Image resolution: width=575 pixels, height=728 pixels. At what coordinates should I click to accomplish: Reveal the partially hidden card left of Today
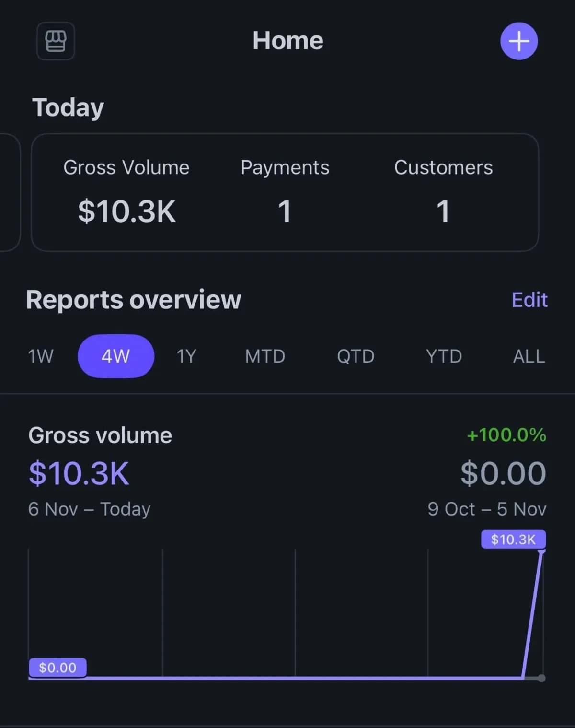click(x=10, y=192)
